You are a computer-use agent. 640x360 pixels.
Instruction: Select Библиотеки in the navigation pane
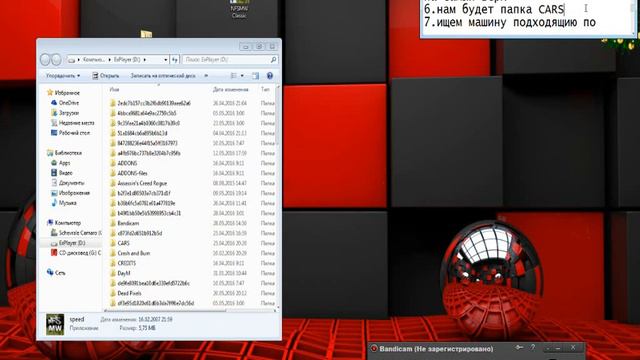tap(64, 153)
